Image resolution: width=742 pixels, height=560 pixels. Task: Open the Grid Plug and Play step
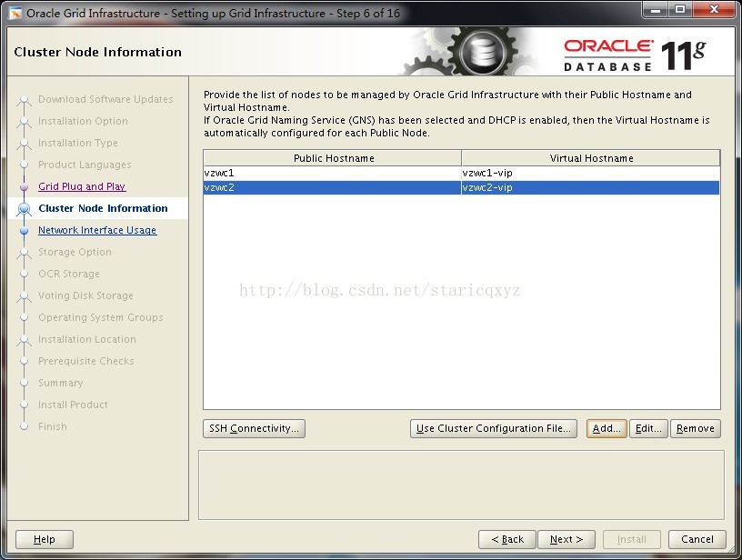[x=82, y=186]
